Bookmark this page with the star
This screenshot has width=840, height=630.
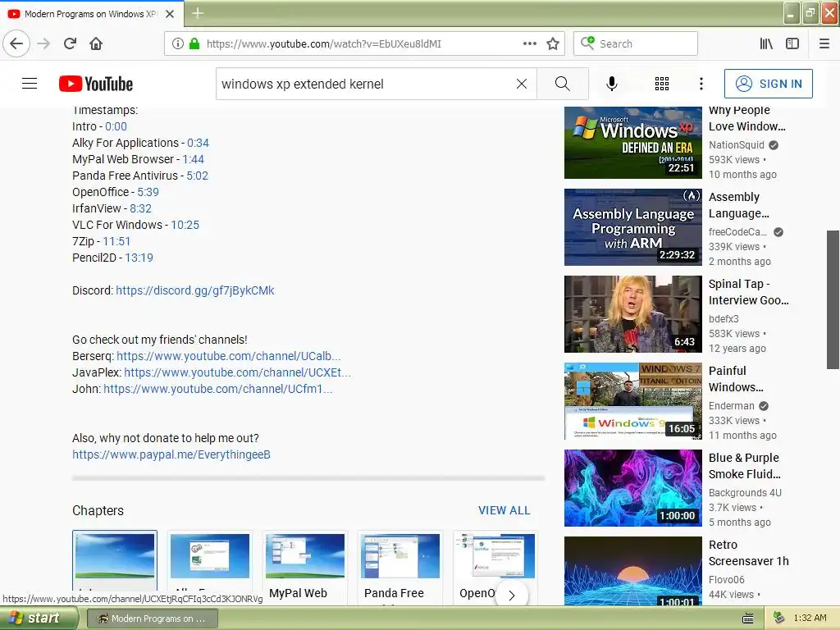click(x=553, y=43)
